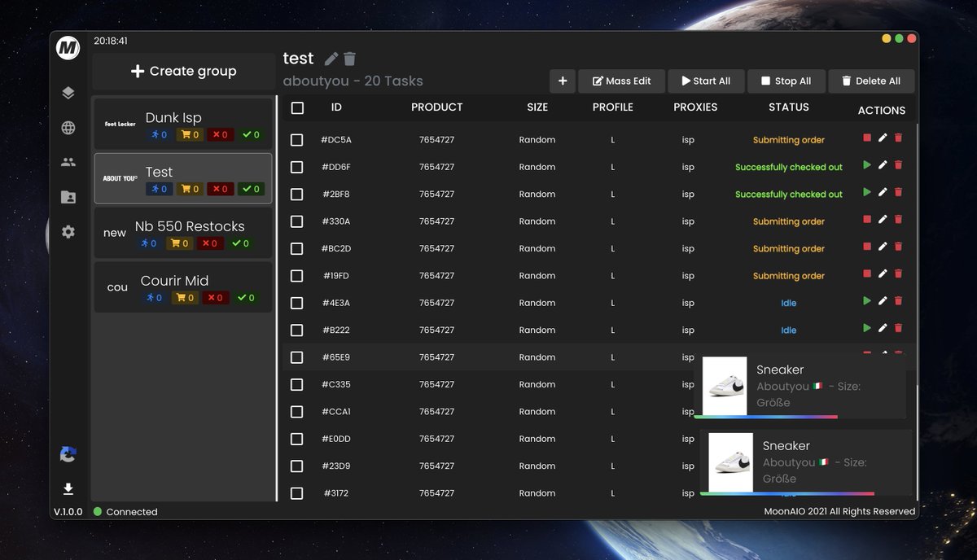Image resolution: width=977 pixels, height=560 pixels.
Task: Toggle the select-all header checkbox
Action: point(297,107)
